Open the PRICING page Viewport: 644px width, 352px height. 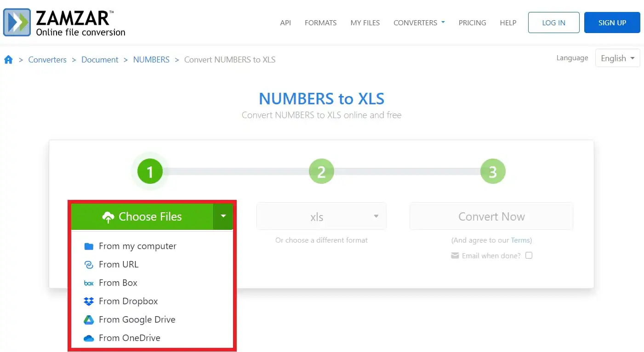coord(472,23)
